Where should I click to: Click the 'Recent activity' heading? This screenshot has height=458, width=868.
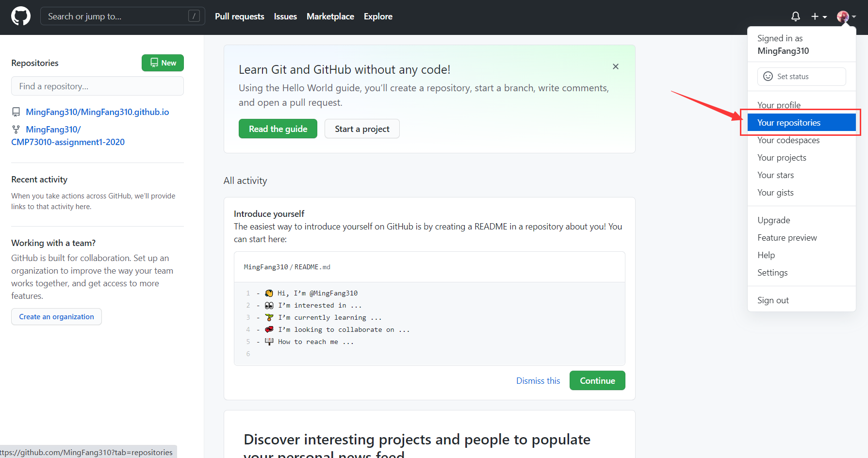(x=39, y=180)
